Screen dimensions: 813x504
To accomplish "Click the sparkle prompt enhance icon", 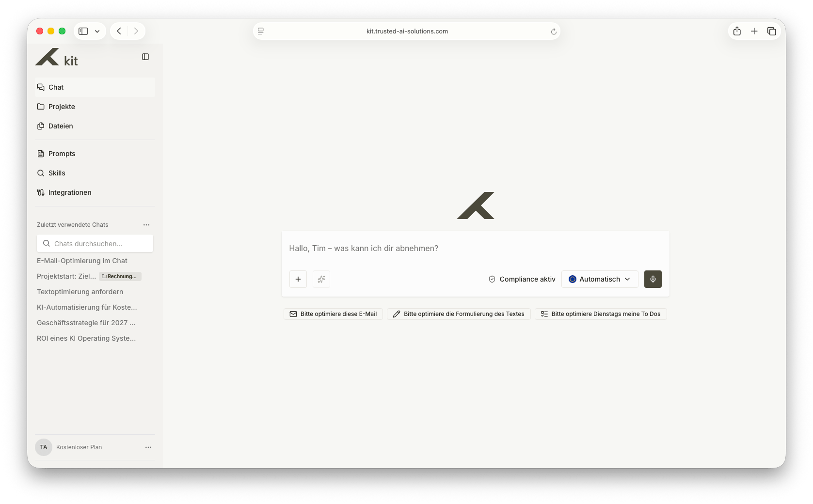I will pyautogui.click(x=321, y=279).
